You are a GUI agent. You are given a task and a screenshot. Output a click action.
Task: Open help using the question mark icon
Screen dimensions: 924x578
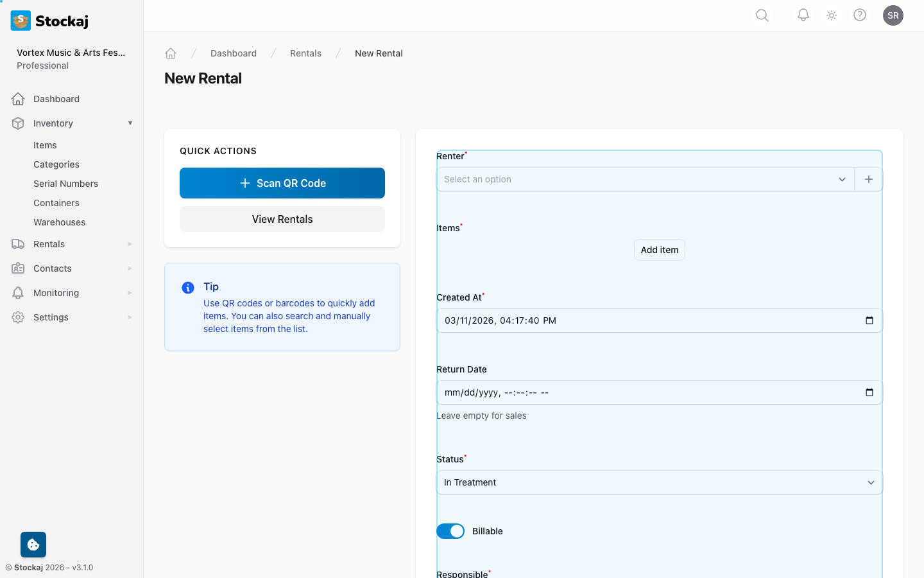(x=860, y=15)
